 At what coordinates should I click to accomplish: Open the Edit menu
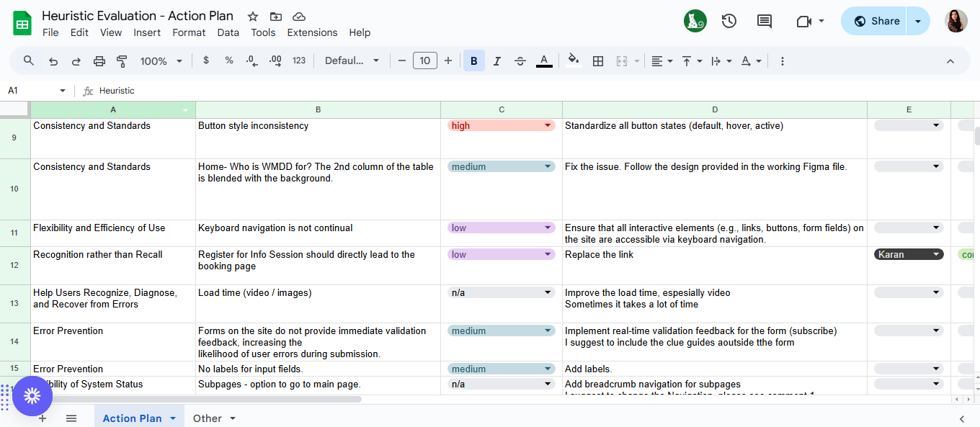(x=79, y=32)
